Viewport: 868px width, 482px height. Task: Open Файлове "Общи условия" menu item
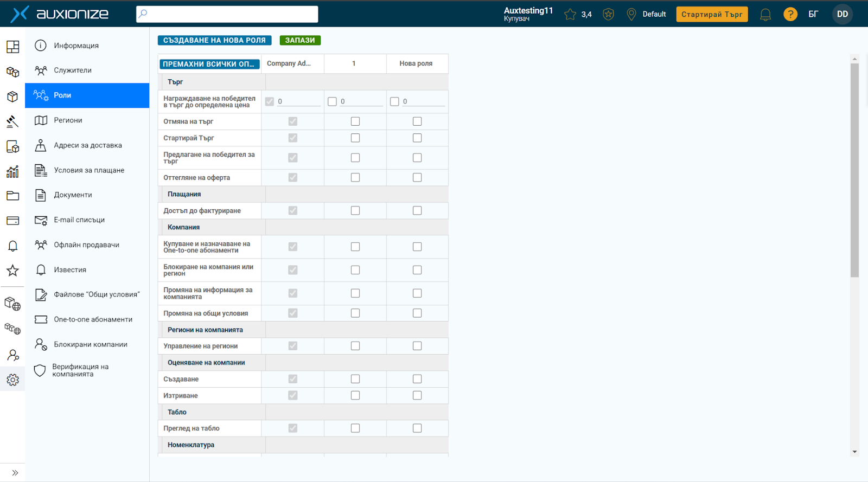click(x=87, y=294)
